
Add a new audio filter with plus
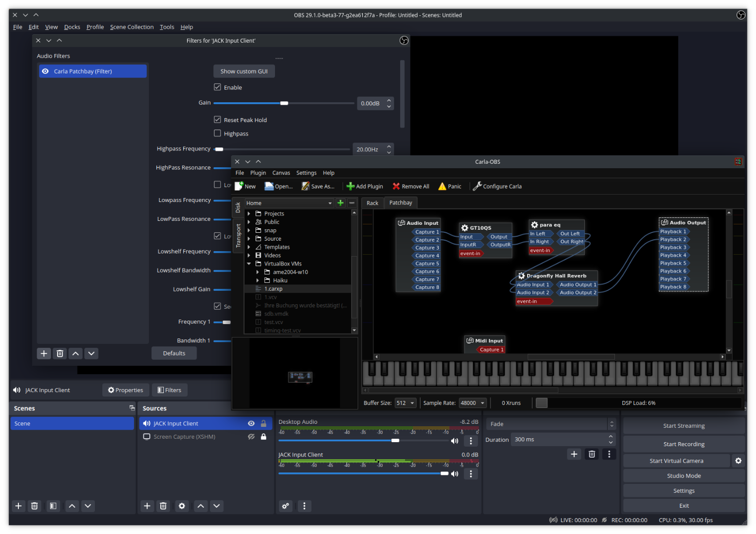44,353
